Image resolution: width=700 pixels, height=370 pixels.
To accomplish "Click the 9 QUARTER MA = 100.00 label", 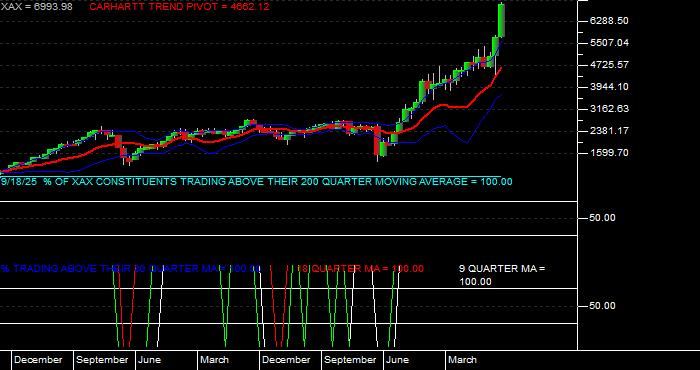I will pos(502,275).
